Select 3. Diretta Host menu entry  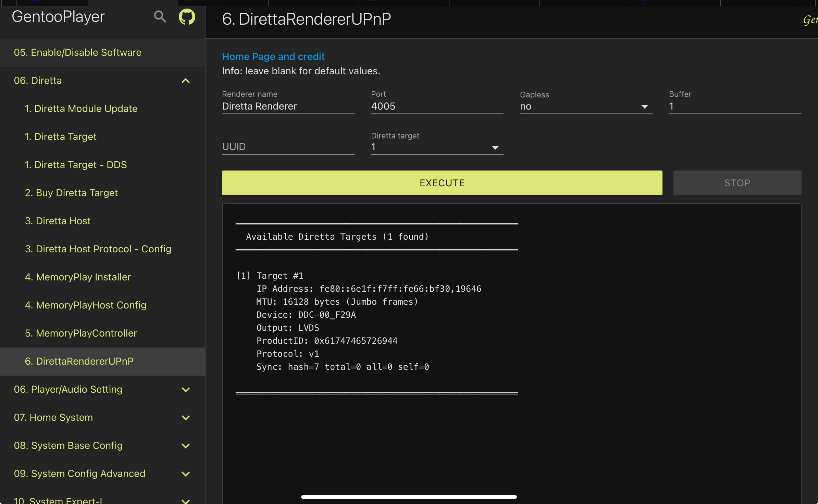pyautogui.click(x=58, y=221)
